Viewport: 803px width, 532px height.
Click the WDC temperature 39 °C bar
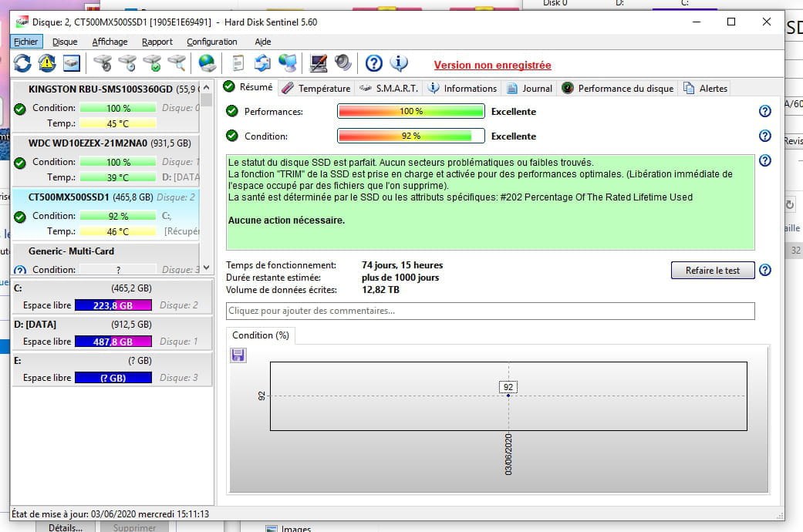tap(118, 177)
